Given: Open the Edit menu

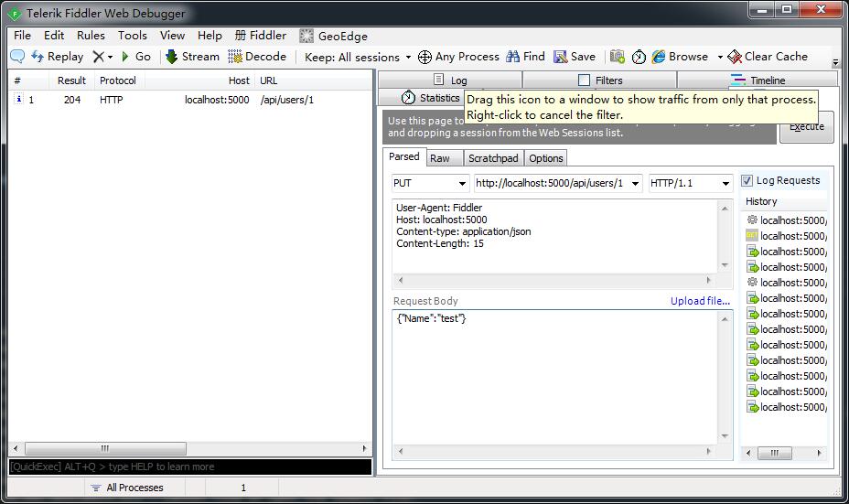Looking at the screenshot, I should [54, 36].
